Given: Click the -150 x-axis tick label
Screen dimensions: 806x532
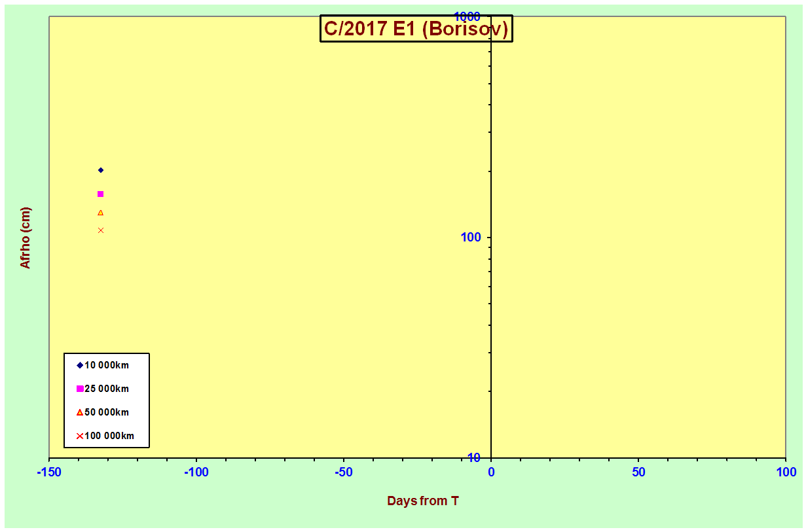Looking at the screenshot, I should 49,472.
